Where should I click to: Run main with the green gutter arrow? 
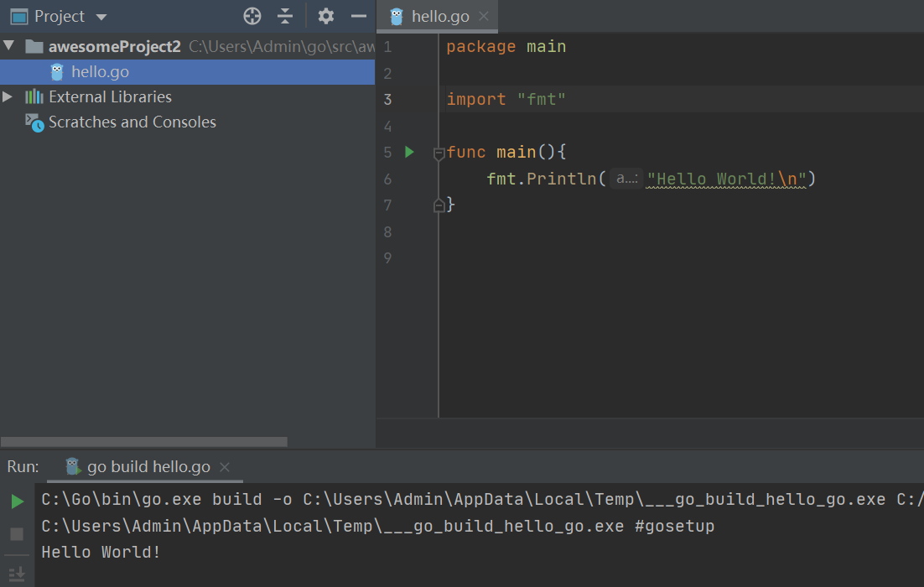pyautogui.click(x=409, y=152)
